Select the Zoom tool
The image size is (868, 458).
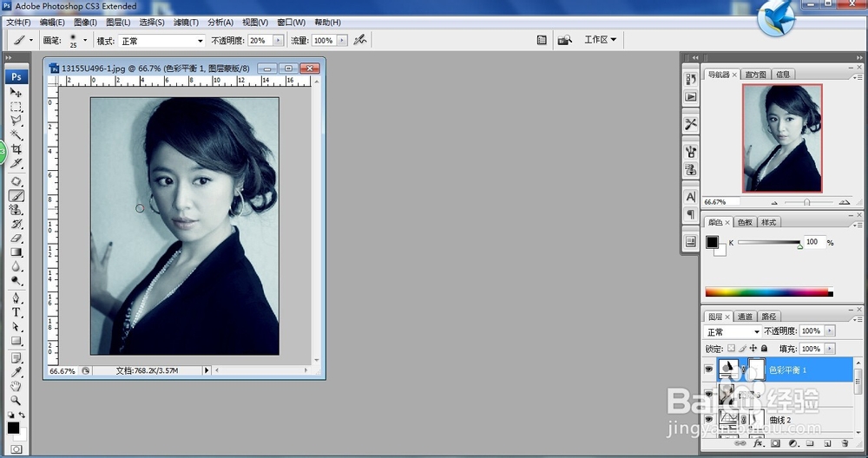(x=16, y=401)
